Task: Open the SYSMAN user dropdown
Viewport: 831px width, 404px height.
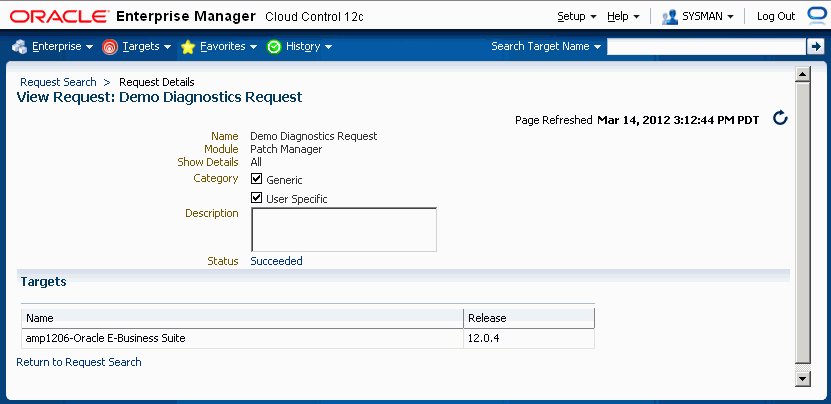Action: click(708, 16)
